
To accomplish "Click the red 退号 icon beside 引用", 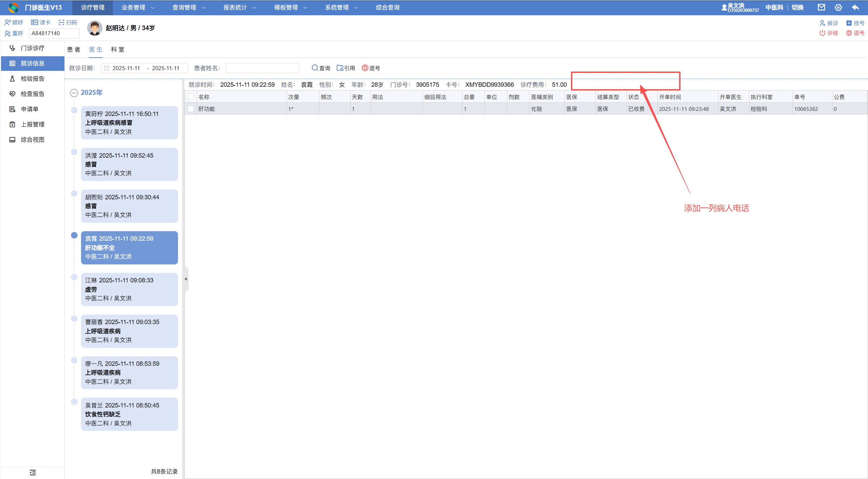I will (365, 68).
